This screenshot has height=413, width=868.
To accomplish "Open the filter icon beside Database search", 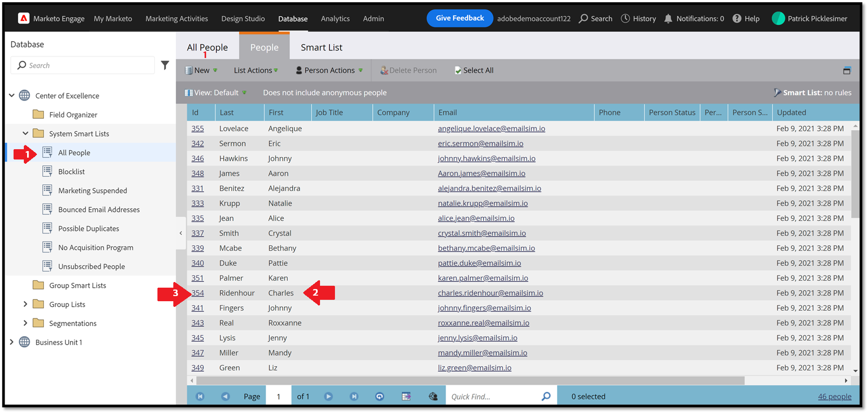I will point(165,65).
